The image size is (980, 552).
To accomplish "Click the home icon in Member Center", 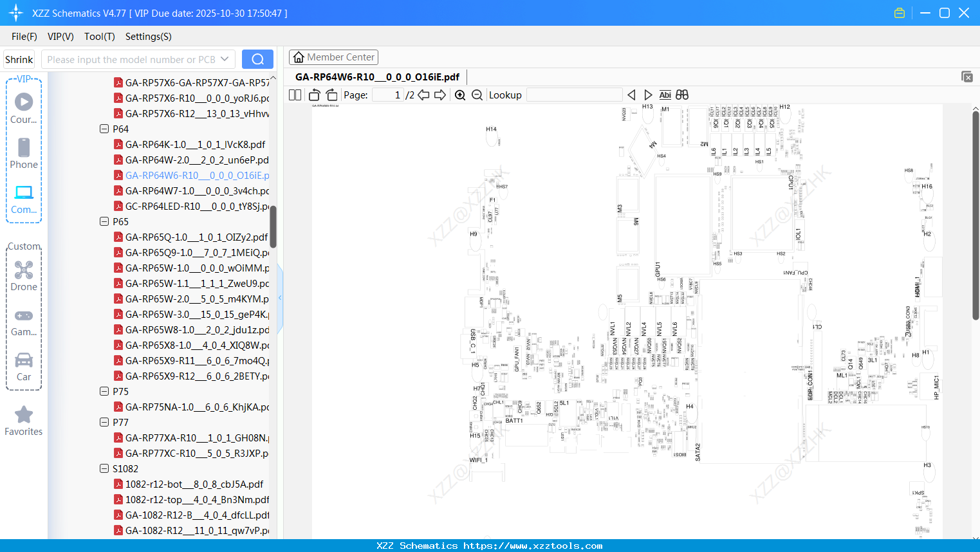I will click(x=299, y=57).
